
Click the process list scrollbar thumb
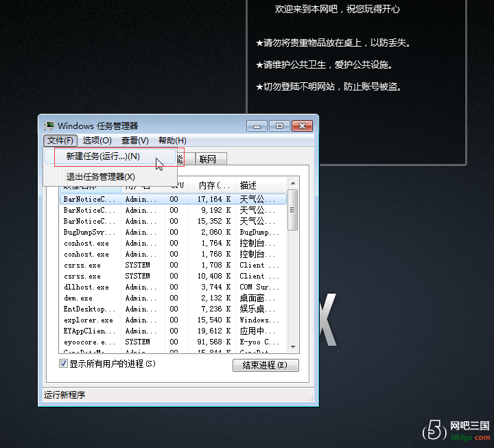293,210
